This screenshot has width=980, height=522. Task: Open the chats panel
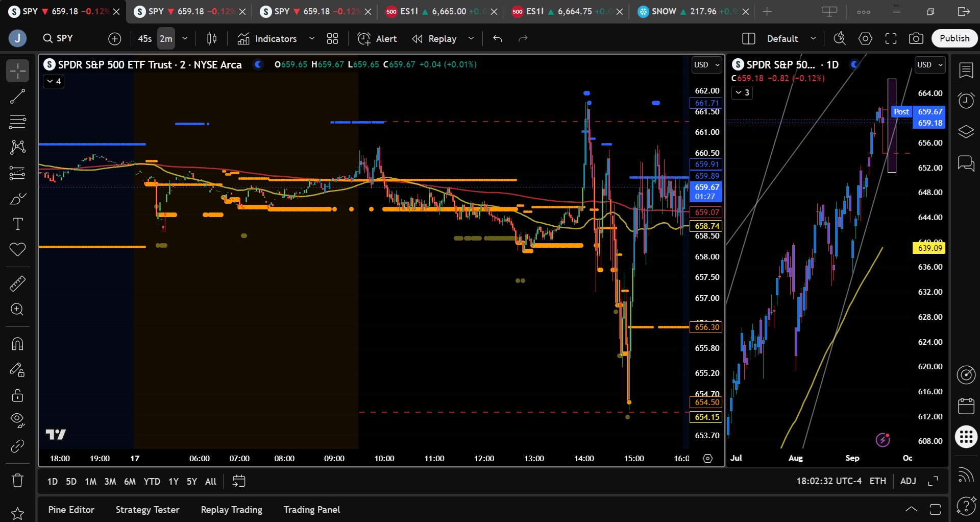tap(966, 163)
